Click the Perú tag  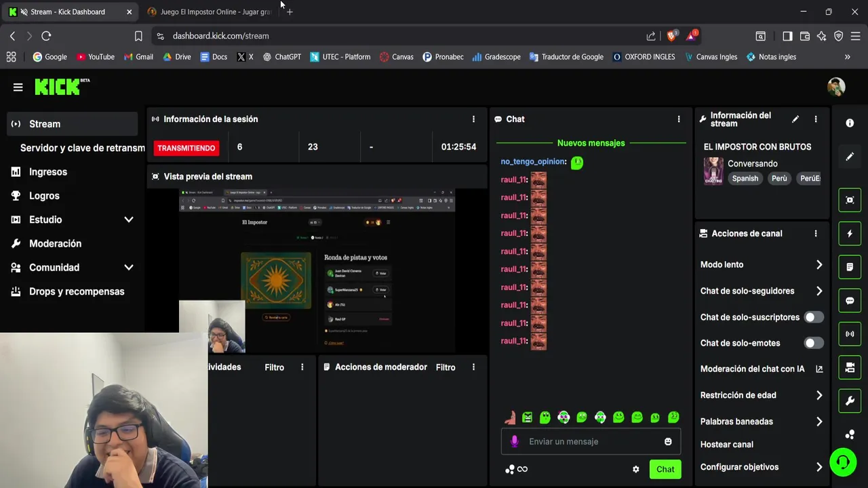tap(779, 178)
